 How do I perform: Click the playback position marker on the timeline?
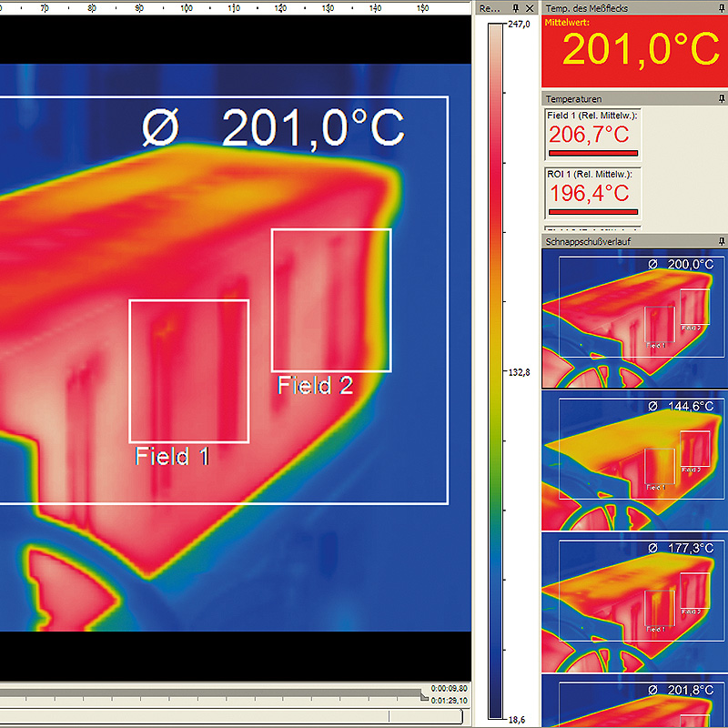(423, 696)
